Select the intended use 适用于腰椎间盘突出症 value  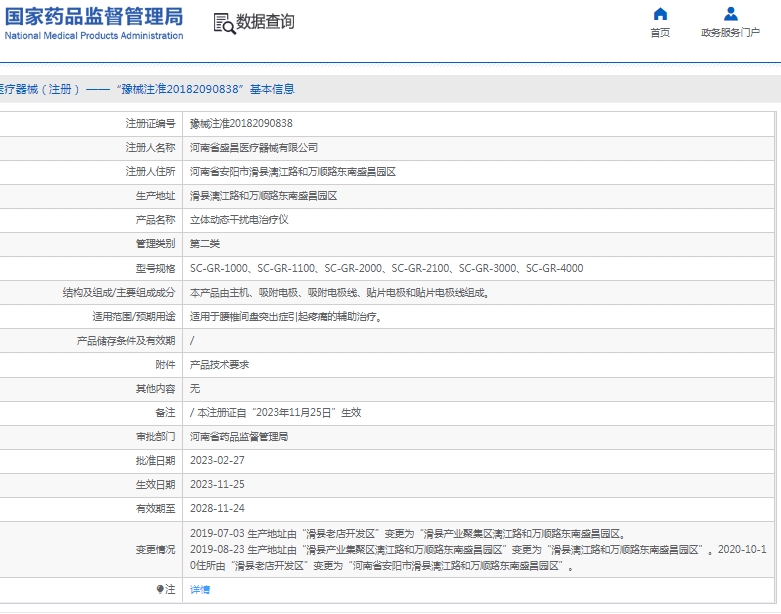[286, 317]
